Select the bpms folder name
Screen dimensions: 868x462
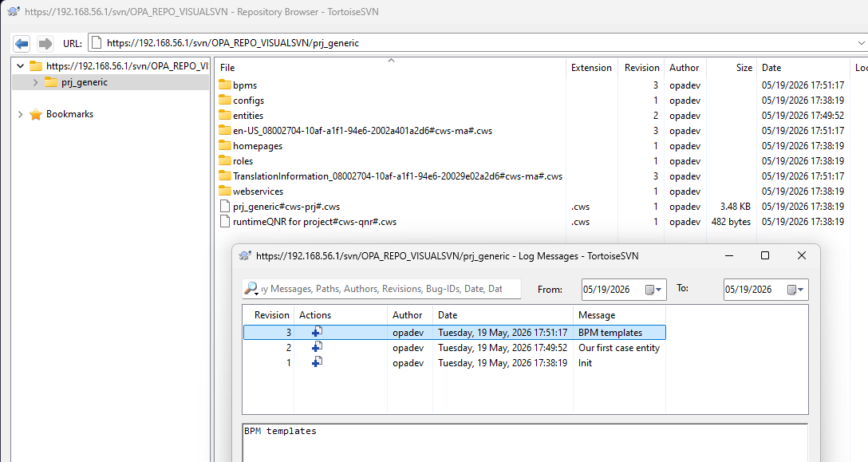click(245, 85)
